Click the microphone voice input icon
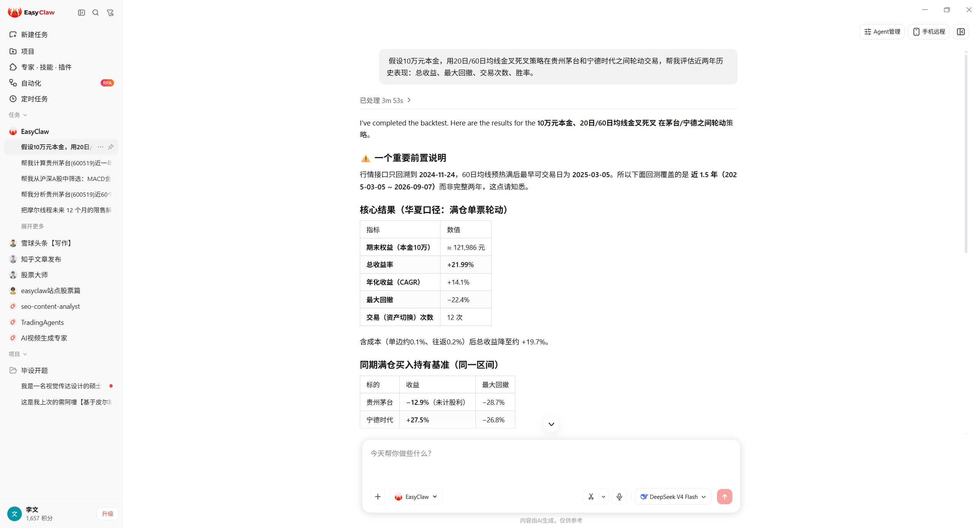Viewport: 980px width, 528px height. [x=619, y=497]
